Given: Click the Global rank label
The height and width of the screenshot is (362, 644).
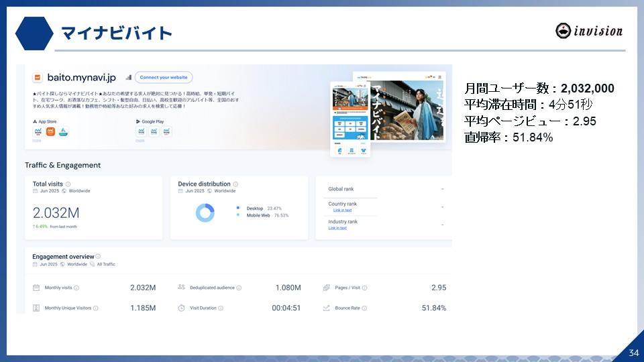Looking at the screenshot, I should (341, 189).
